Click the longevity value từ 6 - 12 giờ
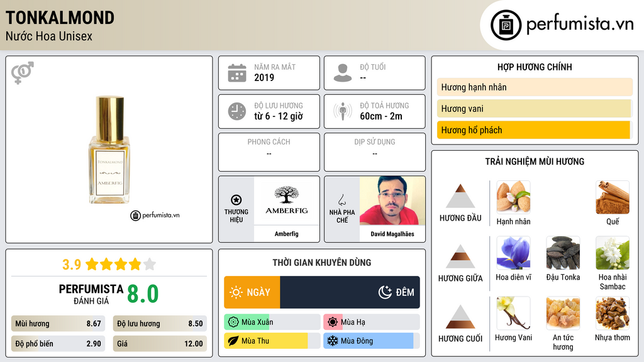Image resolution: width=644 pixels, height=362 pixels. click(279, 116)
